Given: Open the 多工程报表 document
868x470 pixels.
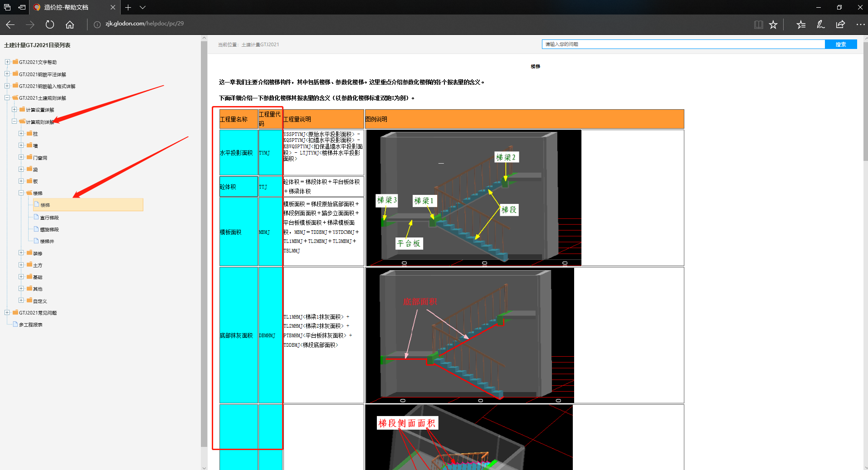Looking at the screenshot, I should click(x=30, y=325).
